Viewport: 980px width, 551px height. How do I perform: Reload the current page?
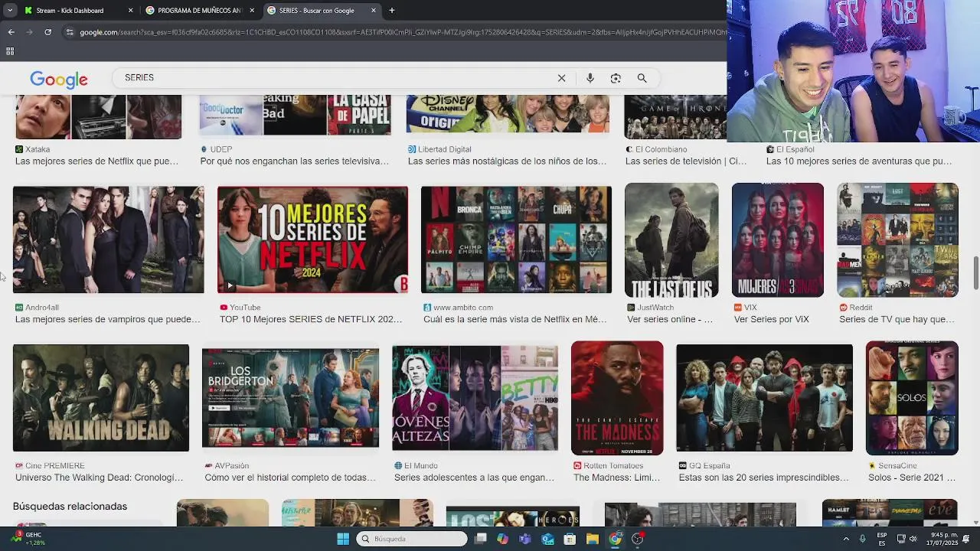pyautogui.click(x=47, y=32)
